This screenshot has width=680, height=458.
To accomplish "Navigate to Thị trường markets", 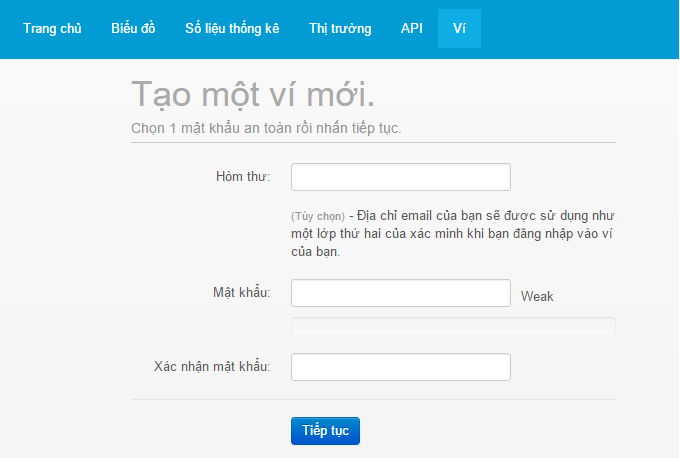I will coord(340,28).
